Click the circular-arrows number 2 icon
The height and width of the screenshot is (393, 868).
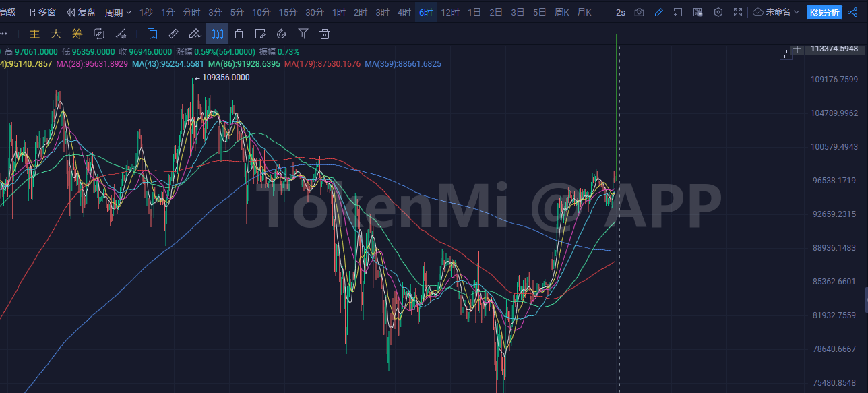99,34
